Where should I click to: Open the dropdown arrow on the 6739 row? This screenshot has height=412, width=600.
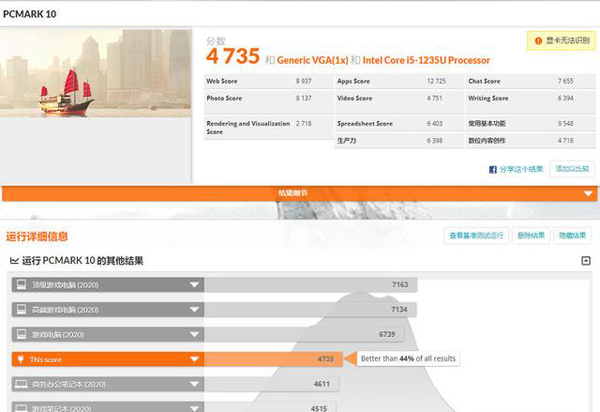coord(194,334)
